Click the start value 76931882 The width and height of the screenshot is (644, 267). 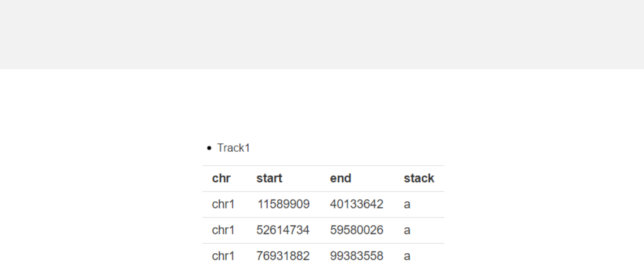point(283,256)
